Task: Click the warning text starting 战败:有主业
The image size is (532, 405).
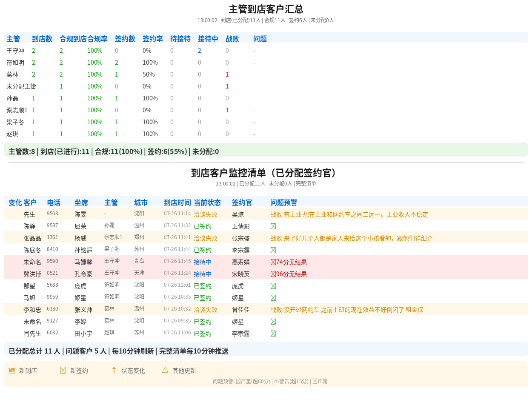Action: [x=349, y=214]
